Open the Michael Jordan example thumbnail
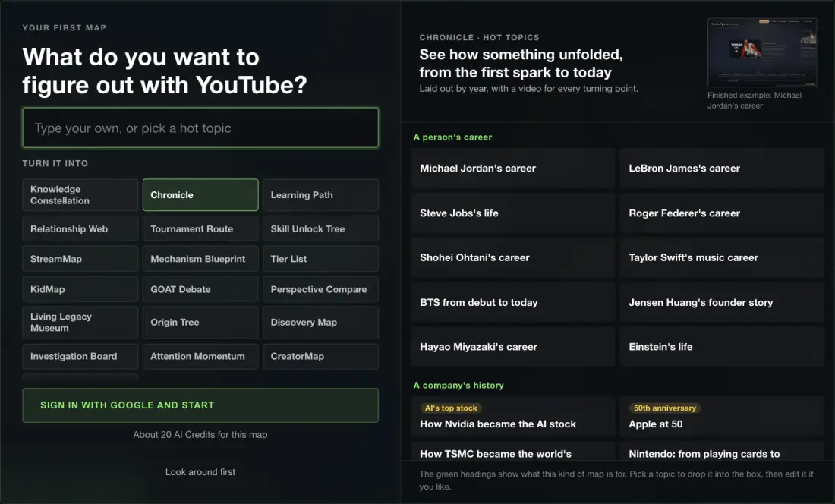The width and height of the screenshot is (835, 504). pos(762,52)
